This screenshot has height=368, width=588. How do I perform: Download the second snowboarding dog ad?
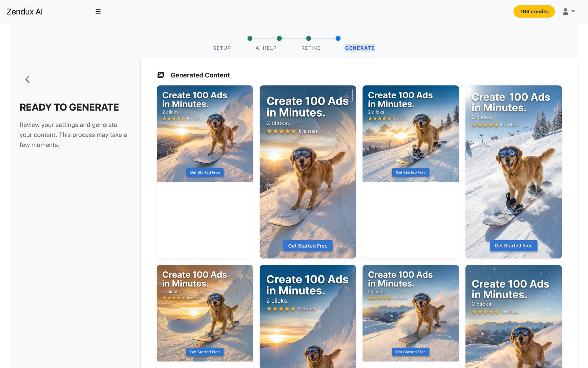coord(347,95)
